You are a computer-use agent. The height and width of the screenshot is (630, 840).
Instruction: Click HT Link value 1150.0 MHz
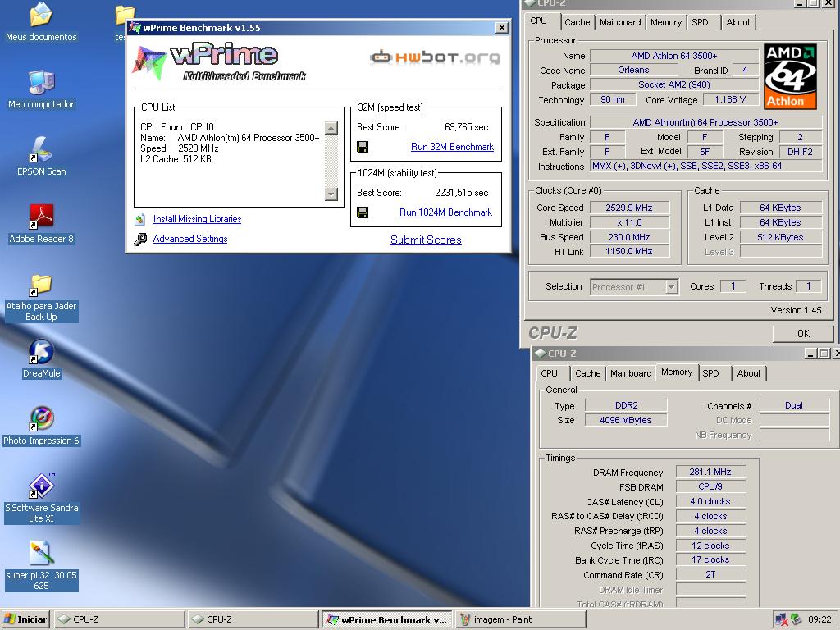pyautogui.click(x=629, y=251)
